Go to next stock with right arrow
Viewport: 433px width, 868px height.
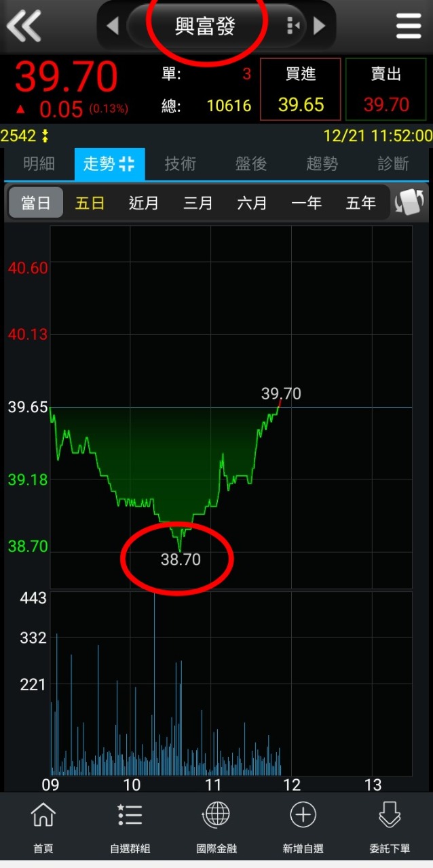pos(319,26)
